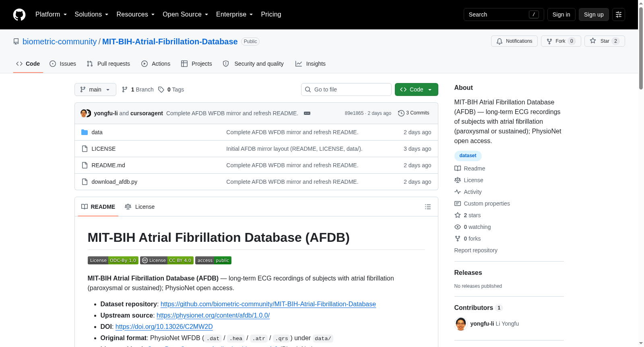The width and height of the screenshot is (644, 347).
Task: Open cursoragent author link
Action: (147, 113)
